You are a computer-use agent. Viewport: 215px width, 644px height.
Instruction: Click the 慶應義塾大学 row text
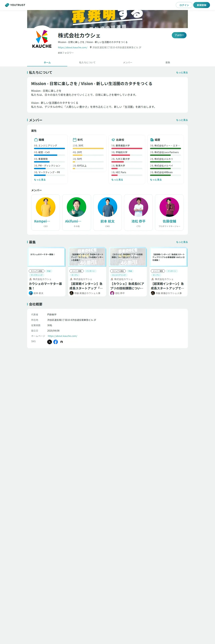123,145
